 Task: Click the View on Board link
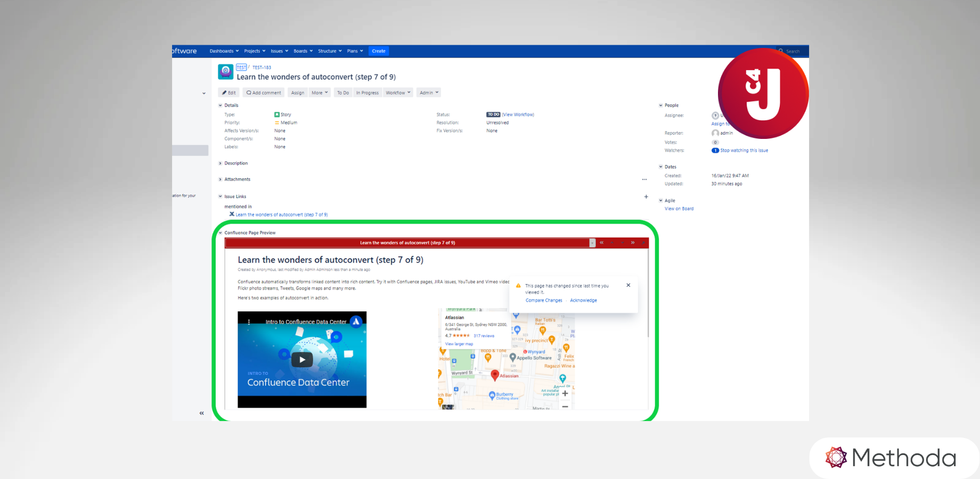tap(679, 209)
